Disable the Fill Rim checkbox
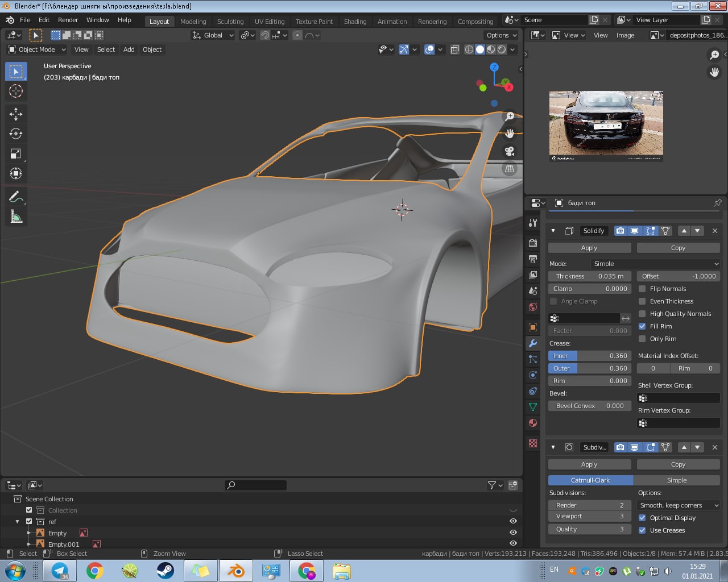This screenshot has width=728, height=582. pyautogui.click(x=642, y=326)
